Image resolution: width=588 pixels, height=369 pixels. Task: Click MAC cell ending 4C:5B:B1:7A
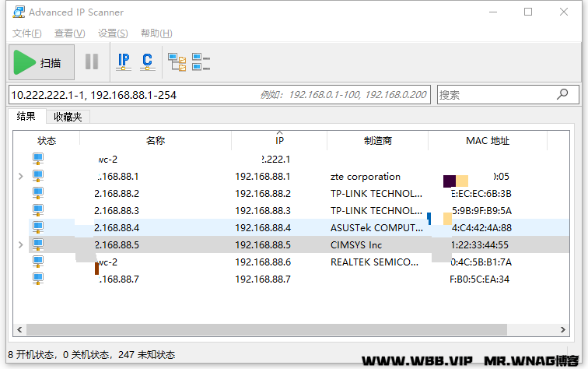(x=481, y=262)
